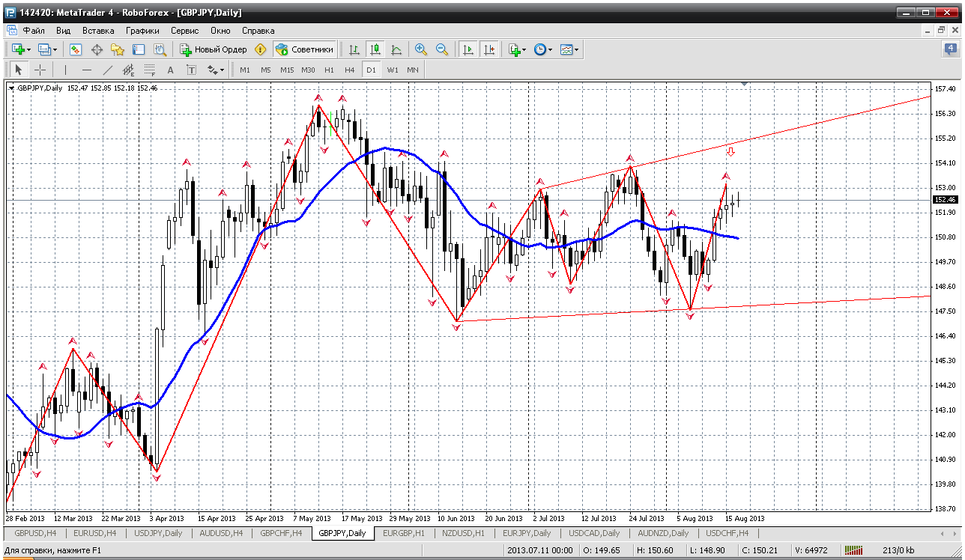The image size is (965, 560).
Task: Click the MetaEditor yellow diamond icon
Action: [261, 49]
